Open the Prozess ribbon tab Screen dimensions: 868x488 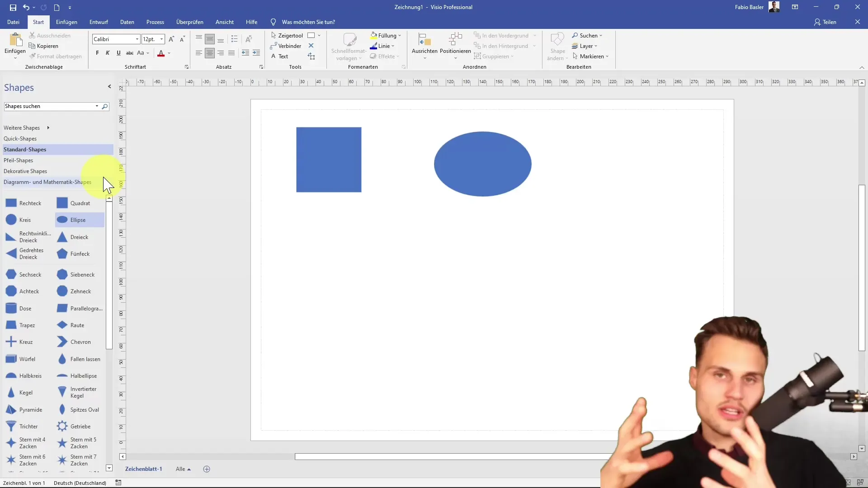[x=155, y=22]
